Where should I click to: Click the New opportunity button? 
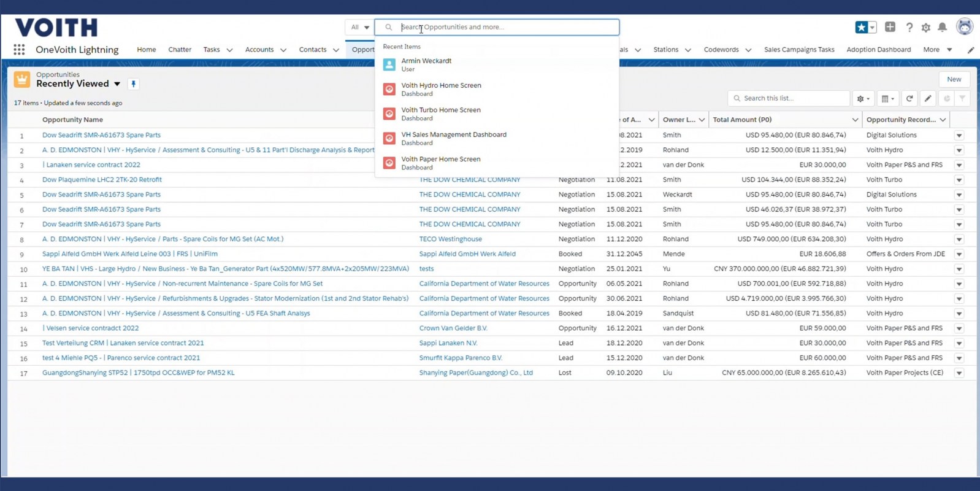954,79
